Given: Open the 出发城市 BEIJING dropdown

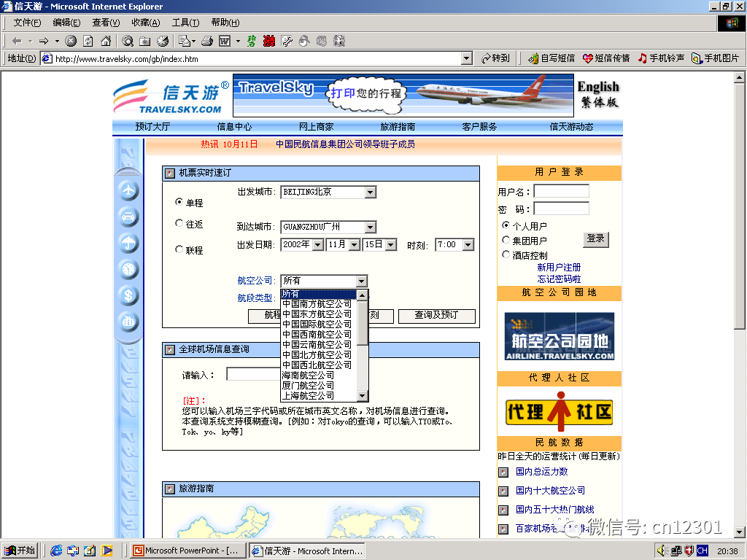Looking at the screenshot, I should click(371, 192).
